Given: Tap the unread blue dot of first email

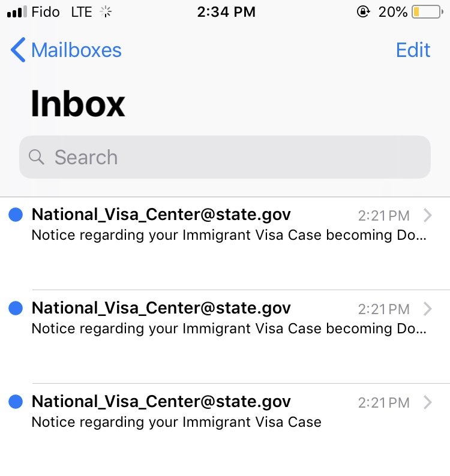Looking at the screenshot, I should point(16,215).
